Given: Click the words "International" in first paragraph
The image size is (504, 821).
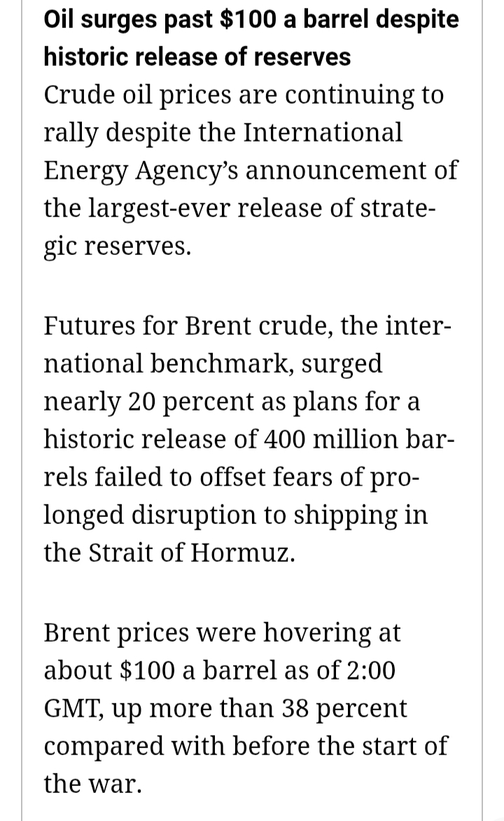Looking at the screenshot, I should point(323,132).
